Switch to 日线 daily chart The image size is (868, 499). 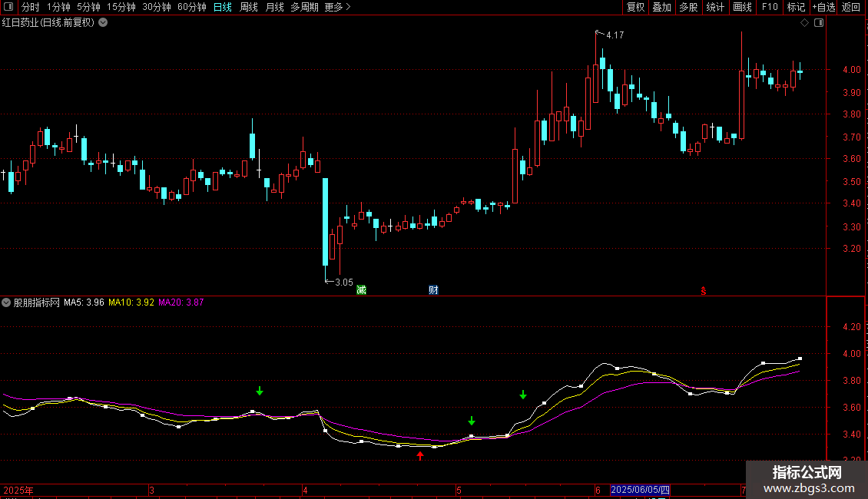[x=223, y=7]
